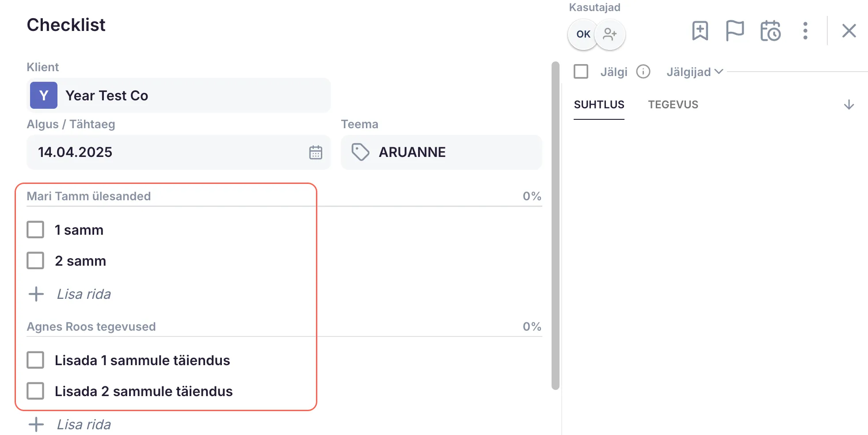Open the three-dot more options menu

pyautogui.click(x=805, y=31)
